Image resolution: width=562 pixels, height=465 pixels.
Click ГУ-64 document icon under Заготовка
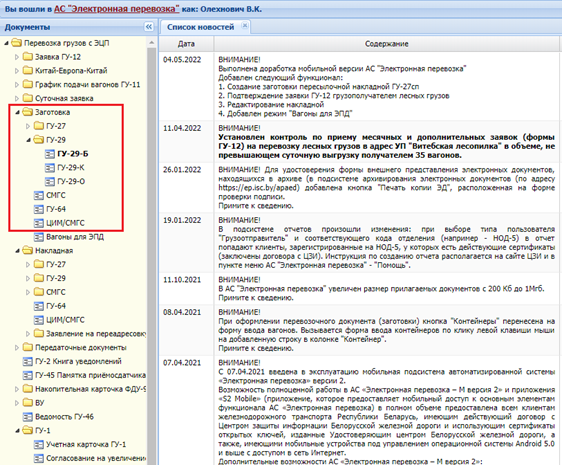click(39, 209)
